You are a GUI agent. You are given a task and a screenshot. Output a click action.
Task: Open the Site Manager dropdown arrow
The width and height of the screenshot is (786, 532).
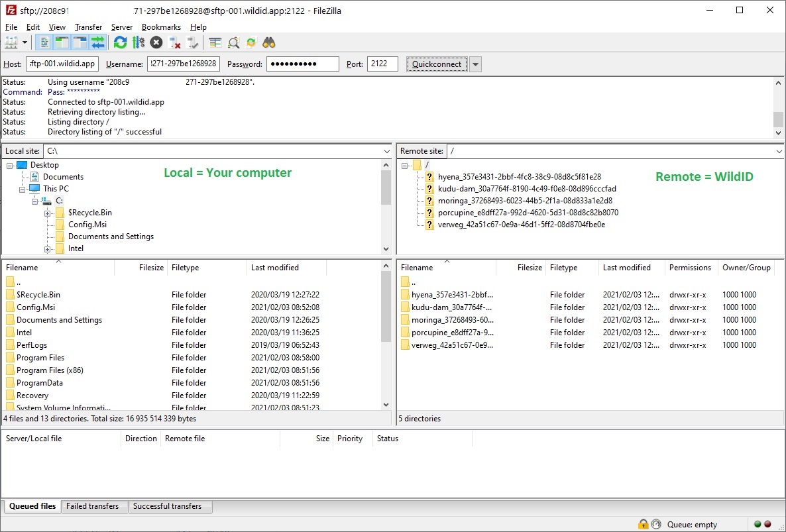pyautogui.click(x=25, y=42)
